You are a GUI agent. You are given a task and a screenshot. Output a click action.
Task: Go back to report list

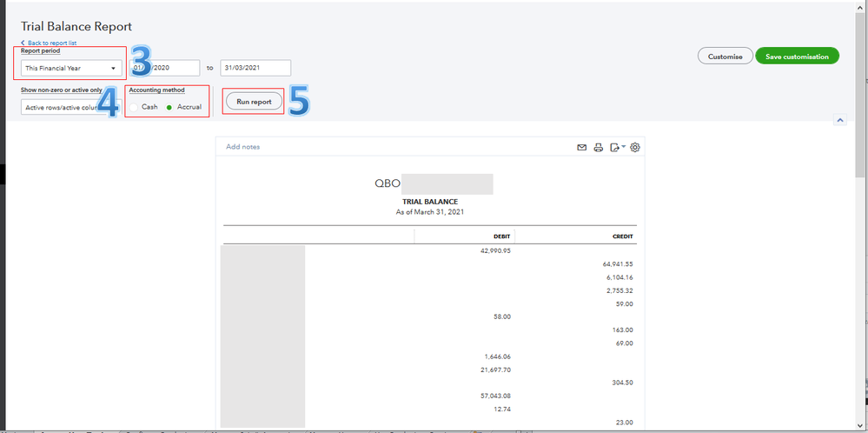point(49,43)
